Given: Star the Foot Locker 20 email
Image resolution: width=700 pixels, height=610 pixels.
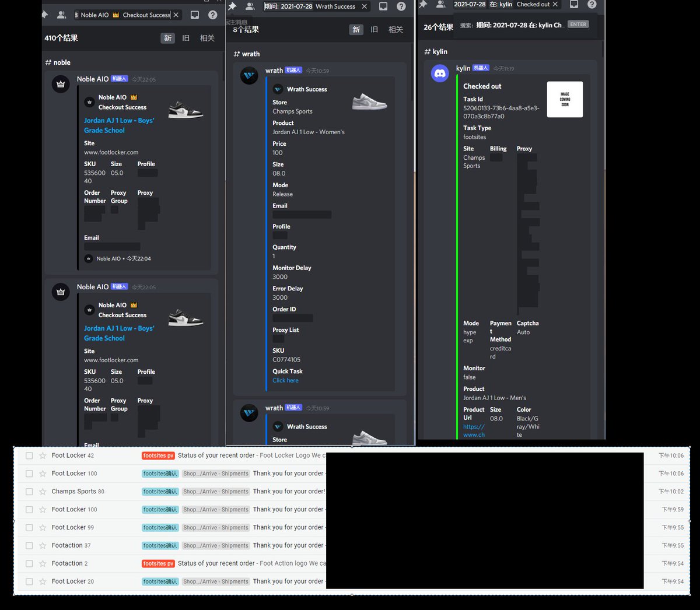Looking at the screenshot, I should 43,581.
